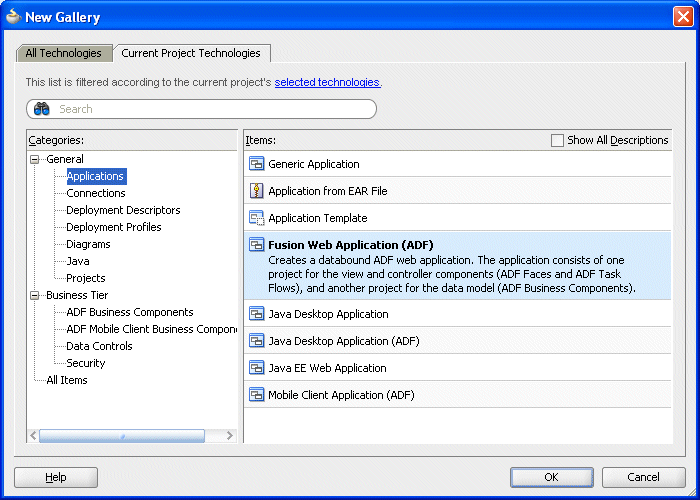Select Diagrams category
Image resolution: width=700 pixels, height=500 pixels.
point(88,244)
